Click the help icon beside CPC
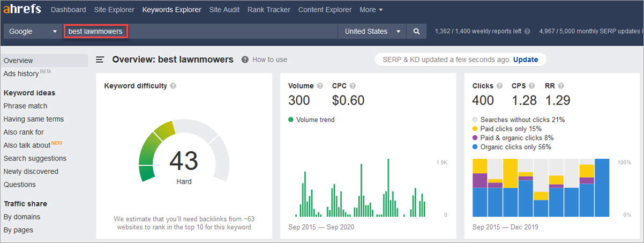Screen dimensions: 644x243 (x=353, y=86)
